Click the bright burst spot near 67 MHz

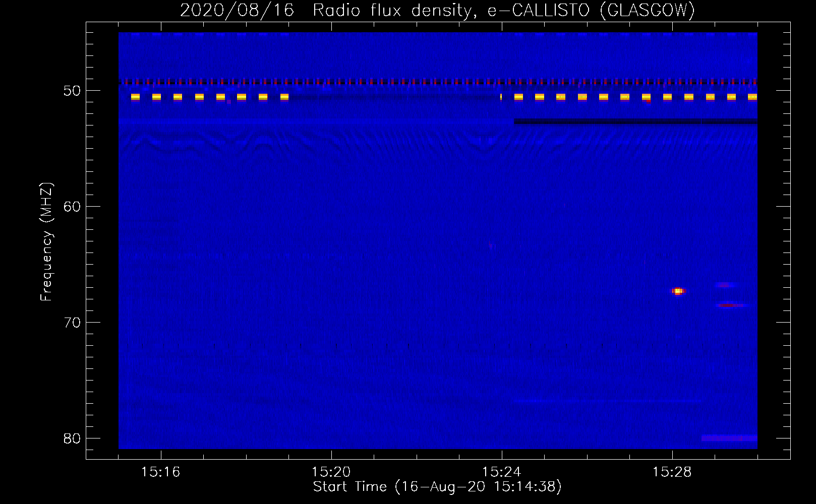coord(678,291)
